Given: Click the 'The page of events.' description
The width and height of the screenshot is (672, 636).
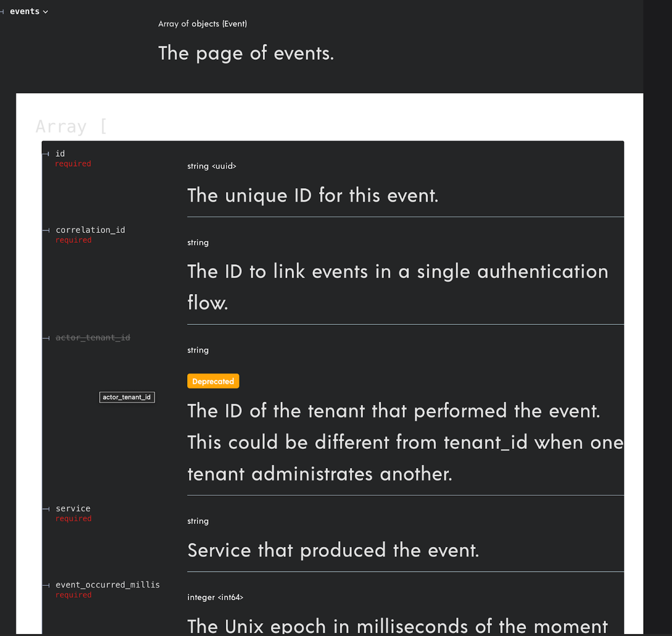Looking at the screenshot, I should point(246,53).
